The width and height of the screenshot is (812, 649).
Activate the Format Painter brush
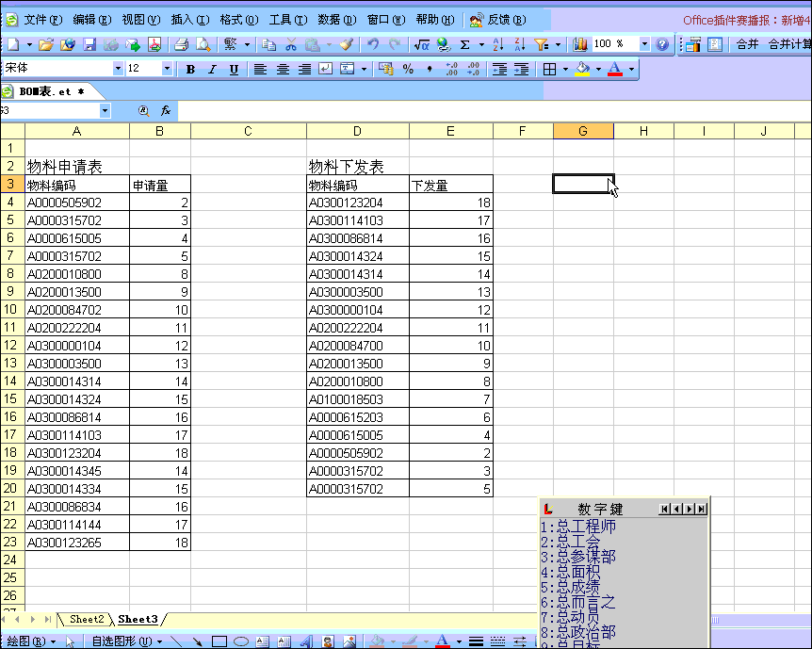347,45
